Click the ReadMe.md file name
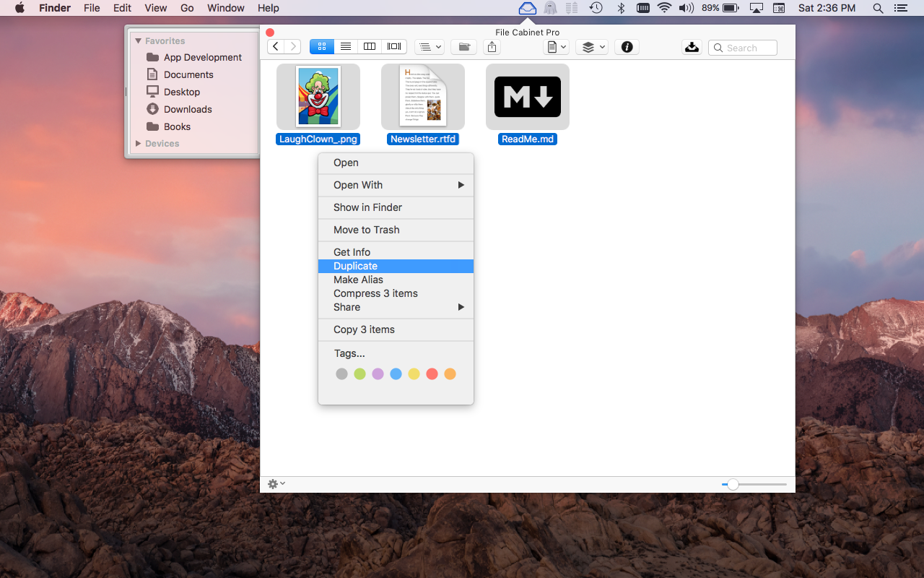This screenshot has width=924, height=578. (528, 139)
